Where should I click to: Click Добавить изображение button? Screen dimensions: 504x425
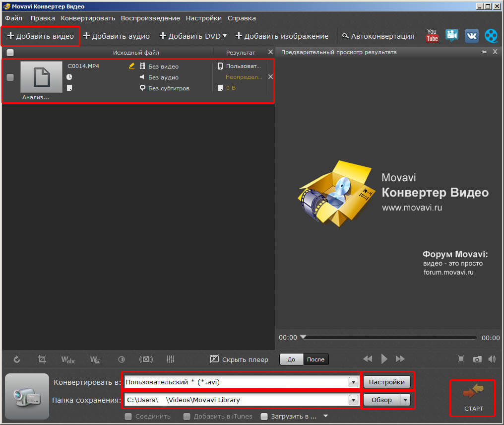point(282,36)
